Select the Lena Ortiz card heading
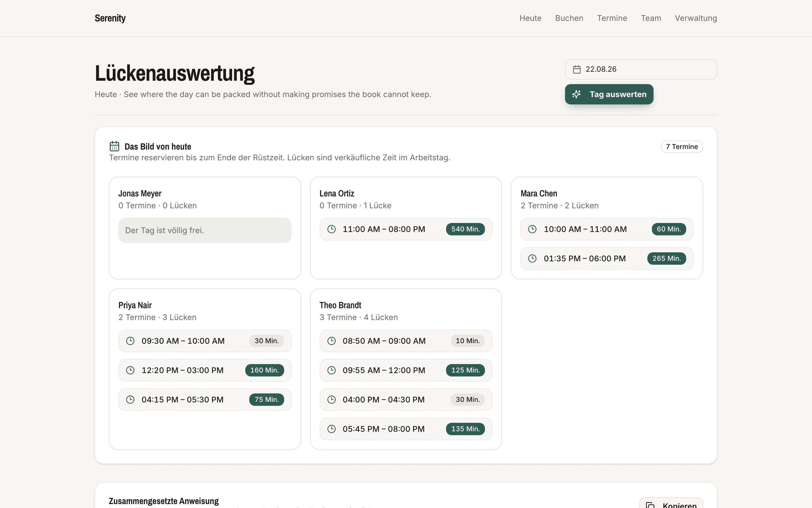The image size is (812, 508). coord(337,194)
